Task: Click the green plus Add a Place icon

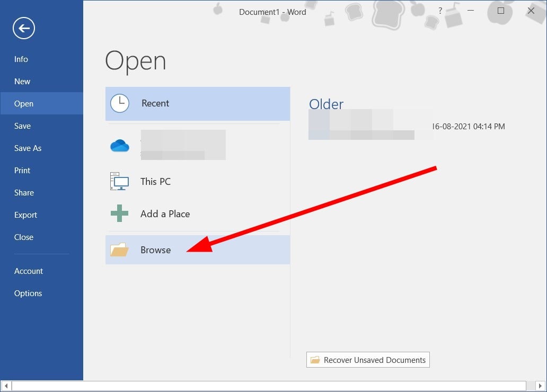Action: [119, 213]
